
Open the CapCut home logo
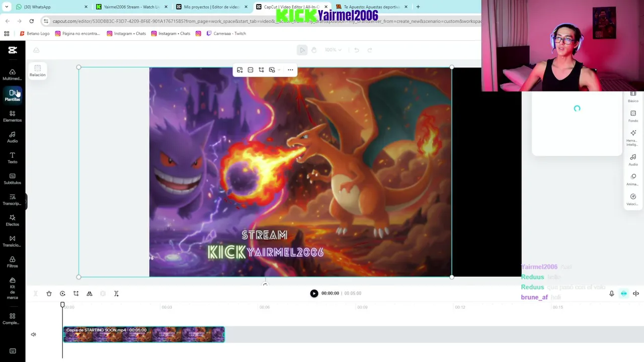(x=13, y=50)
